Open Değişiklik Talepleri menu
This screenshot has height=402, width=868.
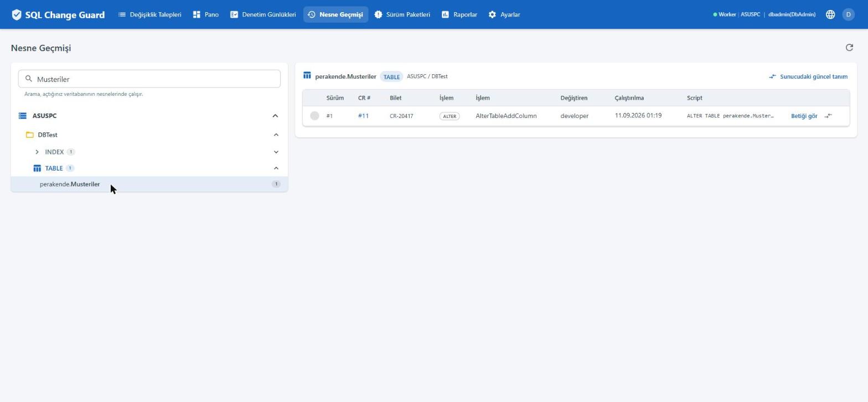pyautogui.click(x=149, y=14)
